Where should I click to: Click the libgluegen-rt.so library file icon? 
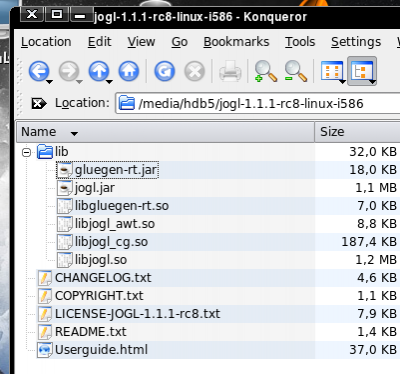(64, 206)
